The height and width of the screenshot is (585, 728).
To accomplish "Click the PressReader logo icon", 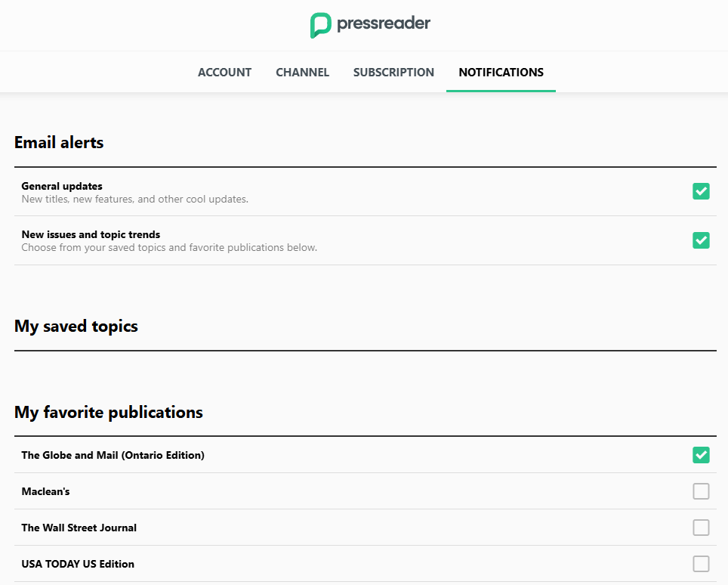I will pyautogui.click(x=321, y=25).
